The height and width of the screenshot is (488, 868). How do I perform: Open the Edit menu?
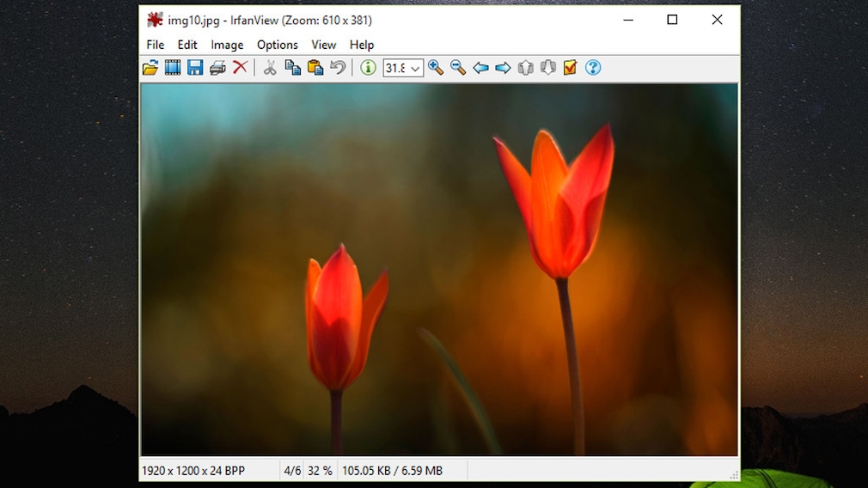(187, 45)
